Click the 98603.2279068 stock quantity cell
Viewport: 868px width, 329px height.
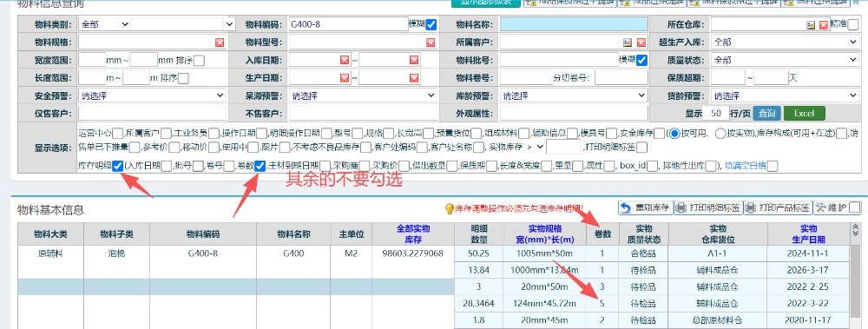(413, 253)
